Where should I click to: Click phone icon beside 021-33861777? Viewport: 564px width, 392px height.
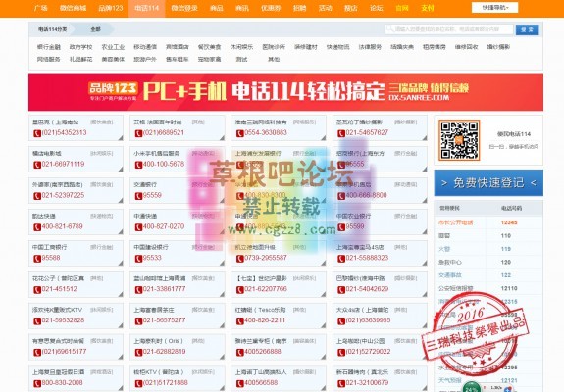pos(138,290)
